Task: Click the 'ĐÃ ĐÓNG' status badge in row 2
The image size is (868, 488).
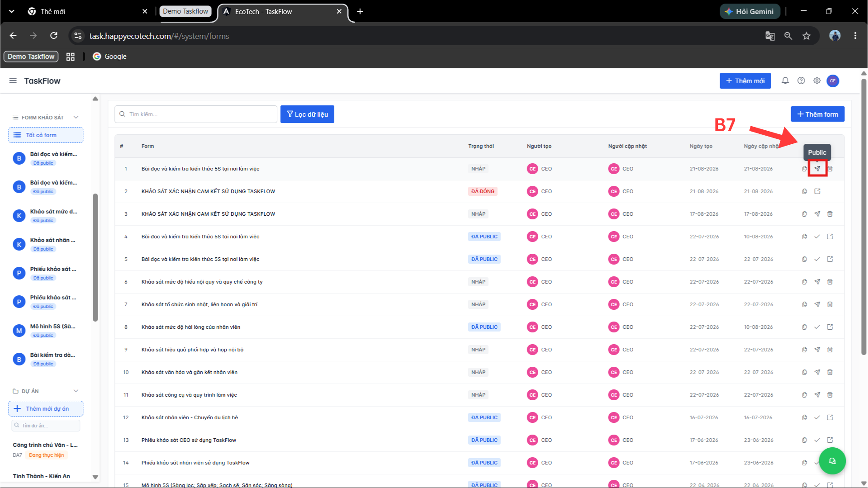Action: tap(483, 191)
